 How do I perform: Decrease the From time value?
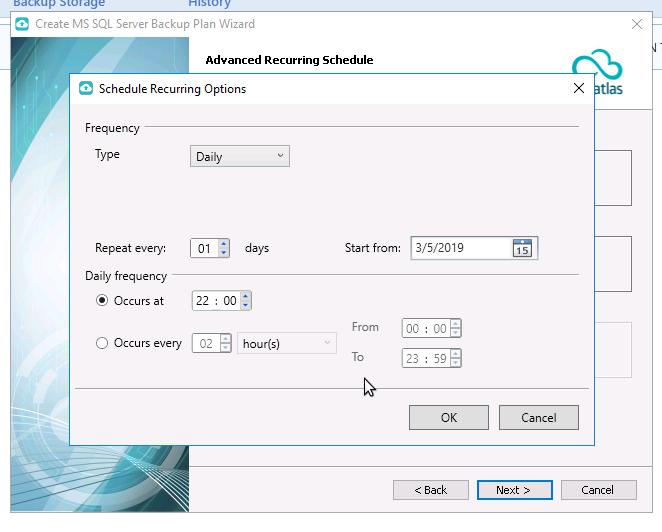(x=456, y=333)
